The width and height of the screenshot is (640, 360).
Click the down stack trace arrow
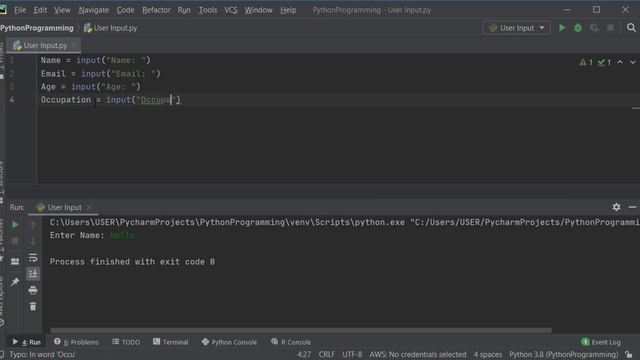coord(33,241)
